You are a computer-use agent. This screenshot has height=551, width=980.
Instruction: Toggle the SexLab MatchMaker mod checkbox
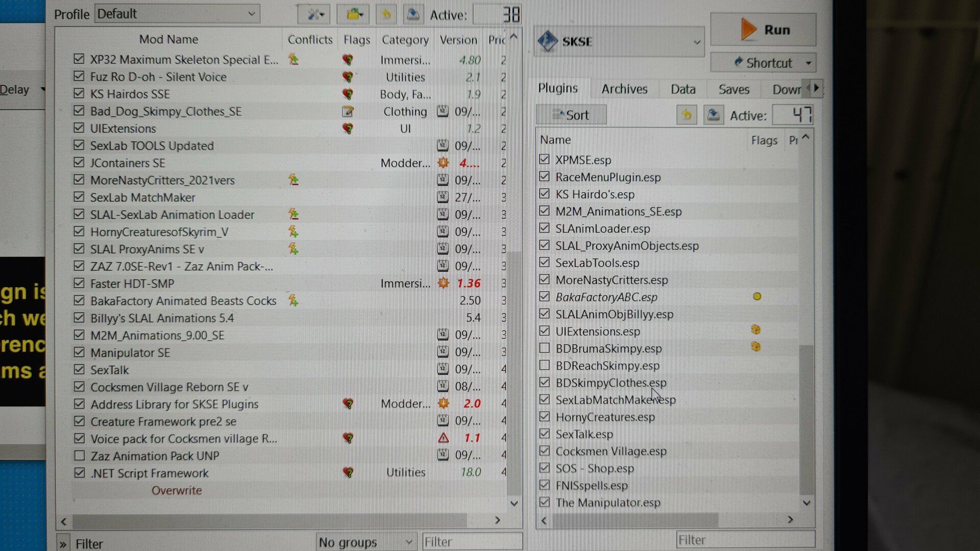click(x=79, y=197)
